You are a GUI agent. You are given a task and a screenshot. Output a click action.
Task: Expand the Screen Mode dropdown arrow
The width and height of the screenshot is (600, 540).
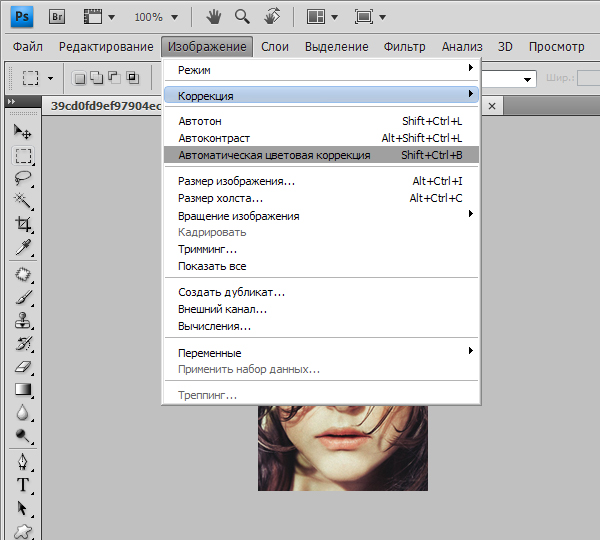[382, 17]
